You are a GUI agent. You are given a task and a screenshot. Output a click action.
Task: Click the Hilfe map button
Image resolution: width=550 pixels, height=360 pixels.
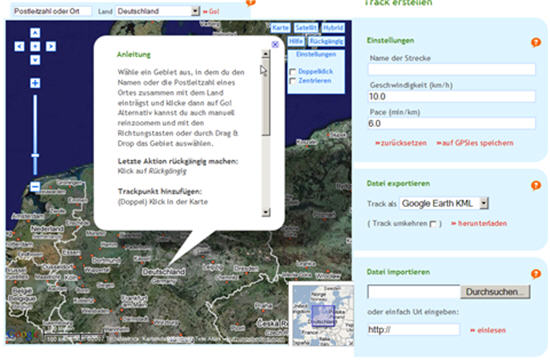pyautogui.click(x=296, y=41)
